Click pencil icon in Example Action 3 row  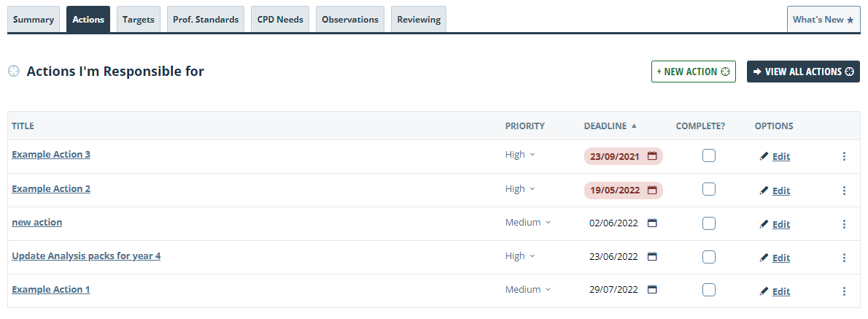click(x=764, y=157)
